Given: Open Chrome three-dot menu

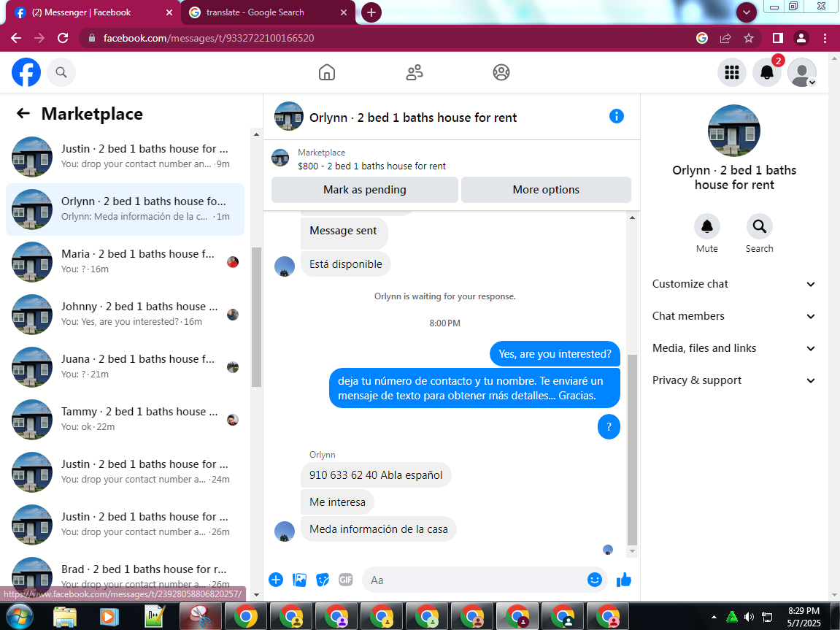Looking at the screenshot, I should point(825,38).
